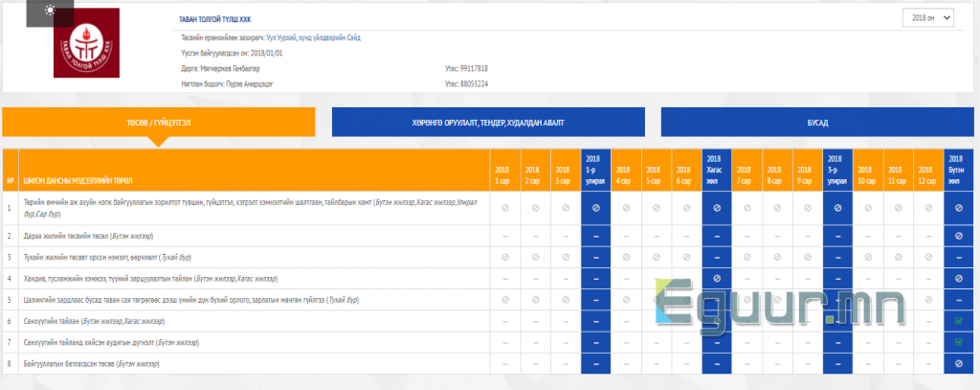
Task: Click row 1 status icon under 2018 1 сар
Action: click(502, 207)
